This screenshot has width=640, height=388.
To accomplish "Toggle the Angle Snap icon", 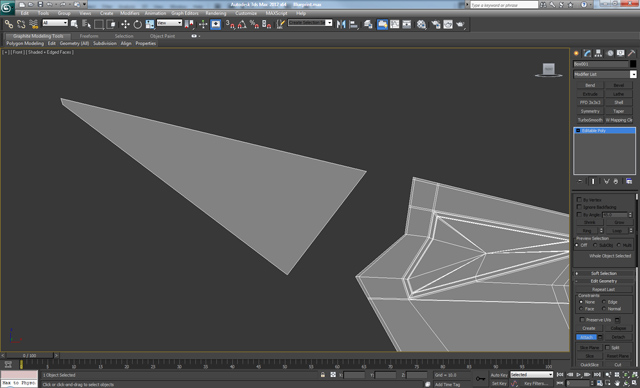I will [242, 24].
